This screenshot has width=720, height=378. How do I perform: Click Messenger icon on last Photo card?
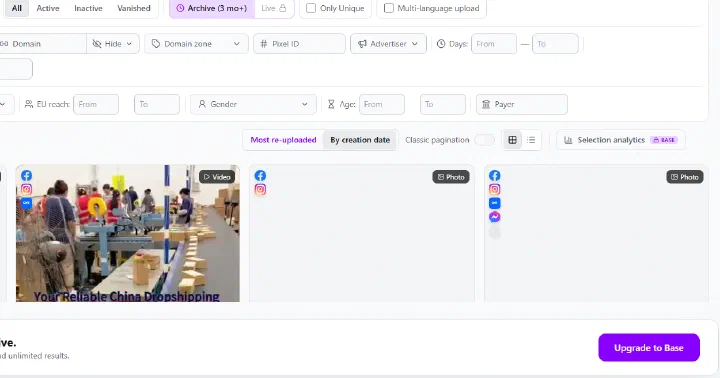[x=495, y=217]
